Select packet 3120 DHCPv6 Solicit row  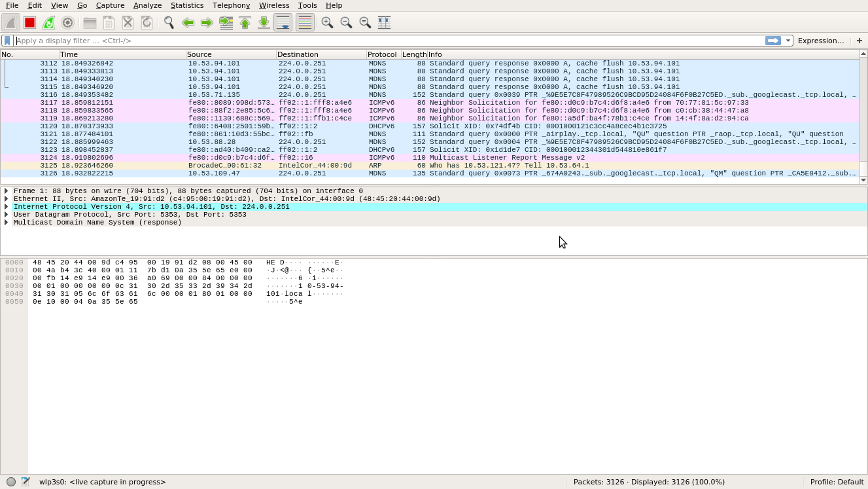[430, 126]
